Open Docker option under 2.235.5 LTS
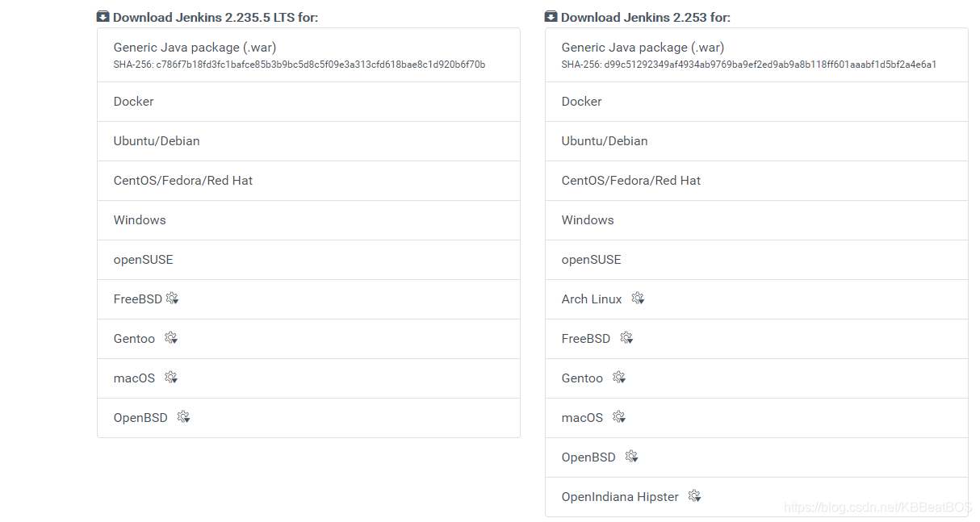 point(308,102)
